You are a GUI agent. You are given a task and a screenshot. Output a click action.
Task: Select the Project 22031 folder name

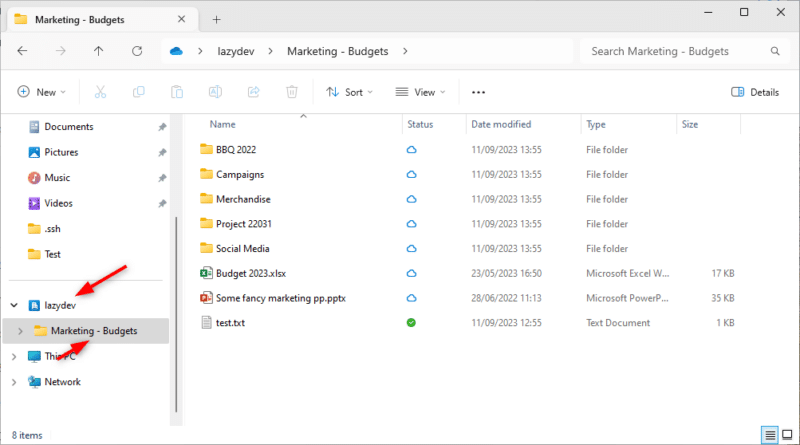tap(243, 224)
